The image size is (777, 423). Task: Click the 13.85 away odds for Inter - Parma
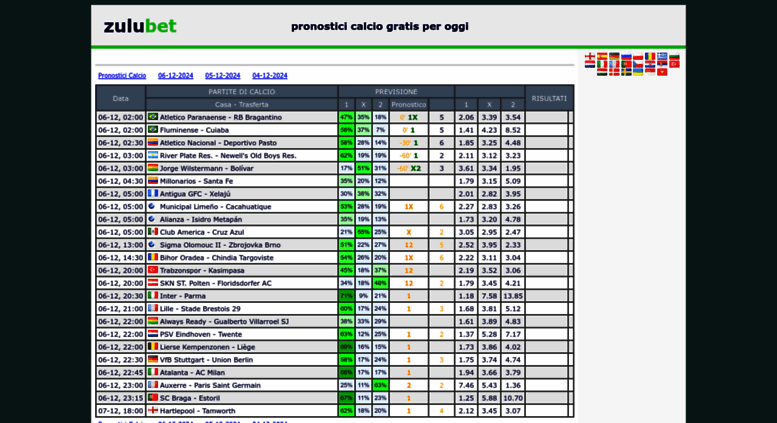(513, 296)
